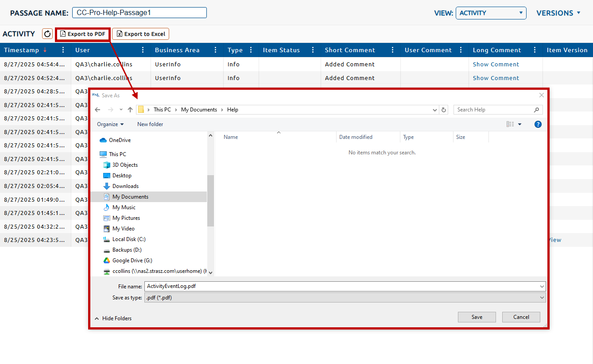Screen dimensions: 593x364
Task: Click the File name input field
Action: pos(341,286)
